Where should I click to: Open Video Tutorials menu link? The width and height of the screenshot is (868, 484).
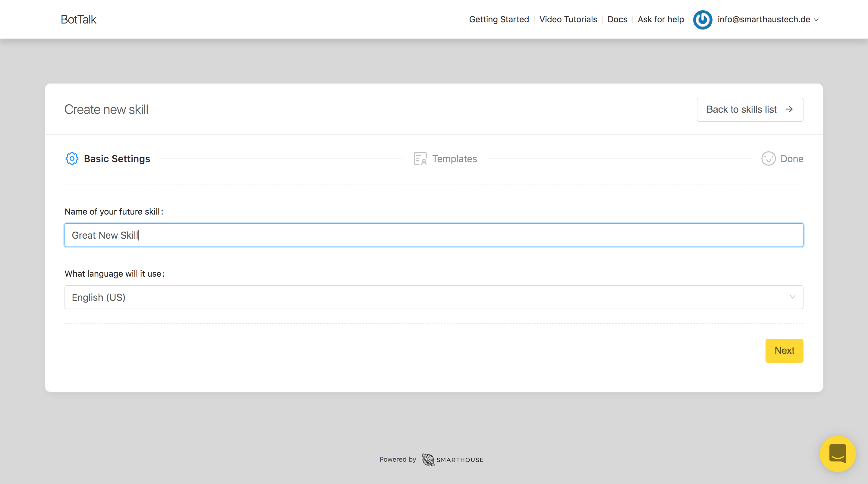tap(568, 19)
